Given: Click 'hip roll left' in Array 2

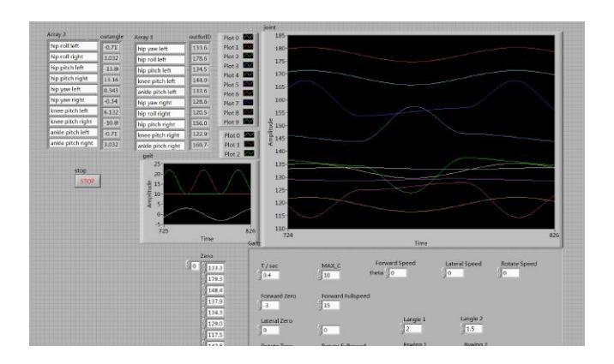Looking at the screenshot, I should [73, 45].
